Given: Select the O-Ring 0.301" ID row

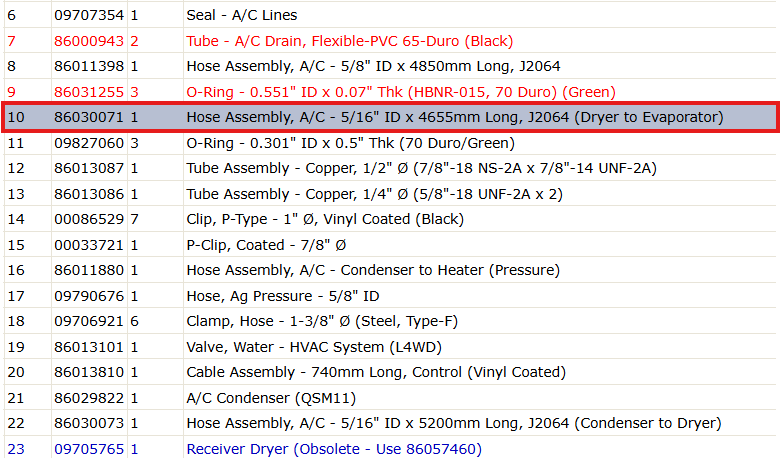Looking at the screenshot, I should [390, 143].
